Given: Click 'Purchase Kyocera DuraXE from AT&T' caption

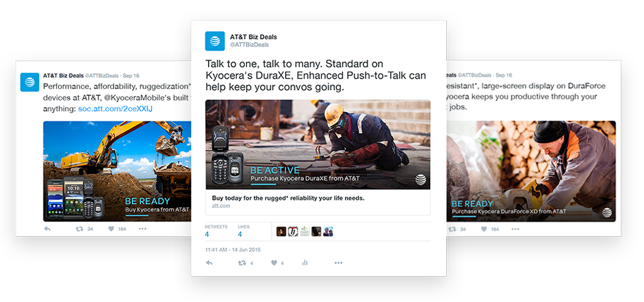Looking at the screenshot, I should coord(305,179).
